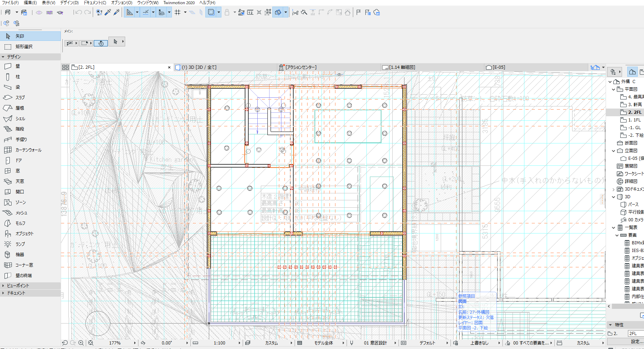Select the Zone (ゾーン) tool

pyautogui.click(x=30, y=202)
